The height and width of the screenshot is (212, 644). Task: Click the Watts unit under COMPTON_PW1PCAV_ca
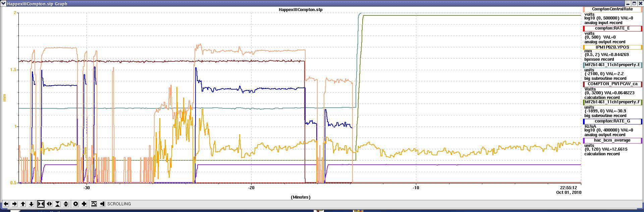pos(590,89)
